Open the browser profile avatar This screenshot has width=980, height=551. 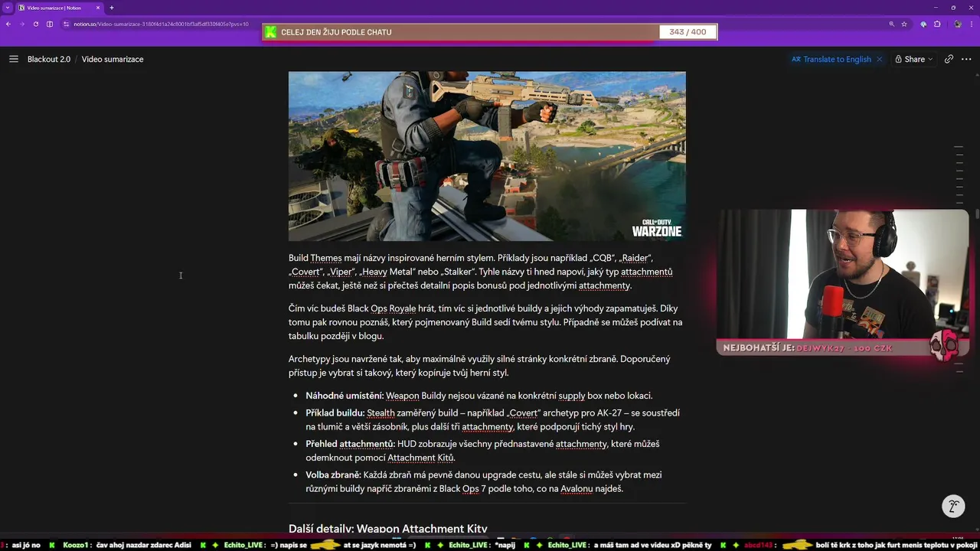click(x=957, y=24)
